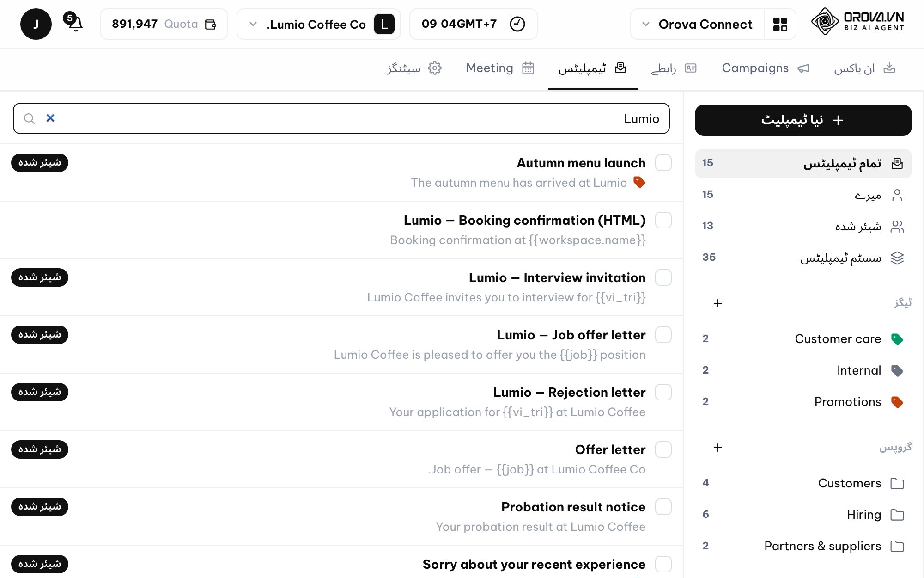Click the Orova.vn Biz AI Agent logo
This screenshot has width=924, height=578.
[858, 22]
